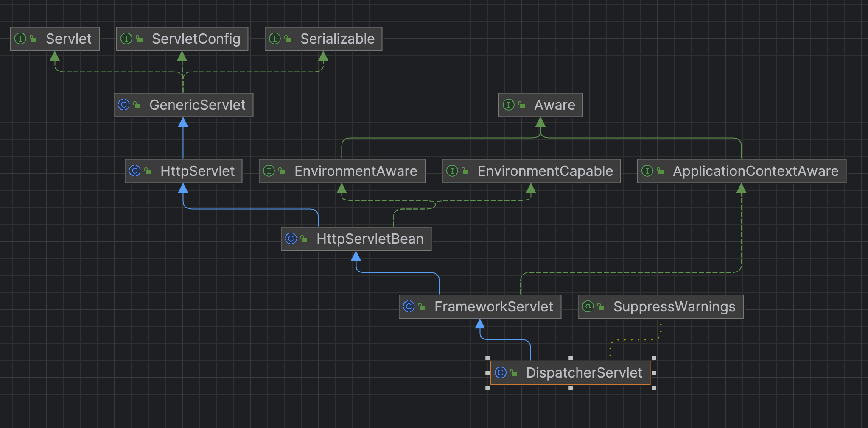Image resolution: width=868 pixels, height=428 pixels.
Task: Select the EnvironmentAware label text
Action: pos(356,171)
